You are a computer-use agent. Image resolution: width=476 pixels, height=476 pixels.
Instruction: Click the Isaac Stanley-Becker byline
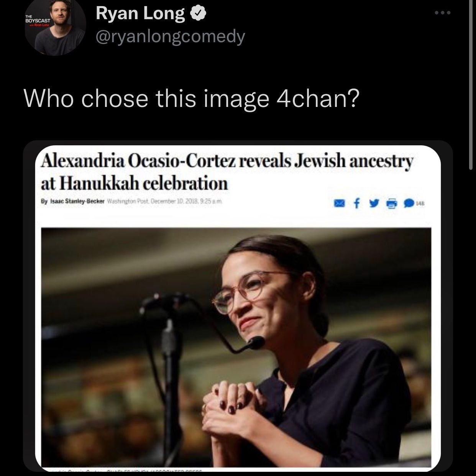coord(72,201)
